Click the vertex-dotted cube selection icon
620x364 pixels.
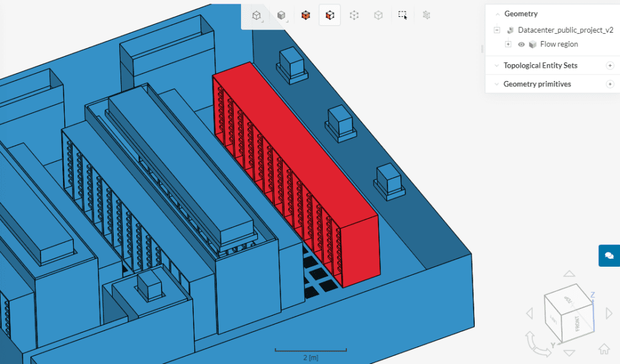point(354,15)
